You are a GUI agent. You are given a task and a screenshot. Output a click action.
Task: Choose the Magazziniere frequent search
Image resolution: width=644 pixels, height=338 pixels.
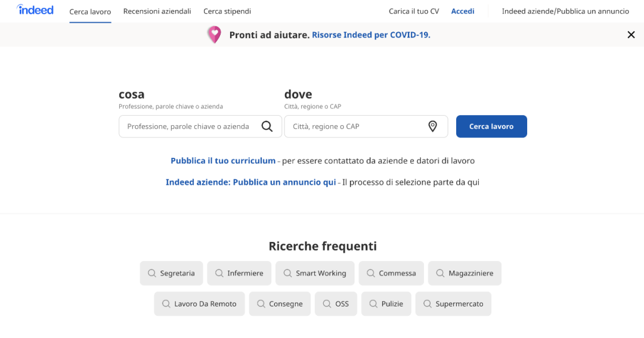pos(465,273)
